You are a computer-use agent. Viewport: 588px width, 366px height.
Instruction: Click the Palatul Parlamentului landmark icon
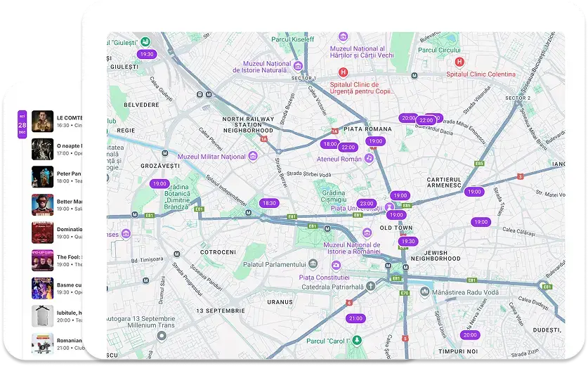313,264
